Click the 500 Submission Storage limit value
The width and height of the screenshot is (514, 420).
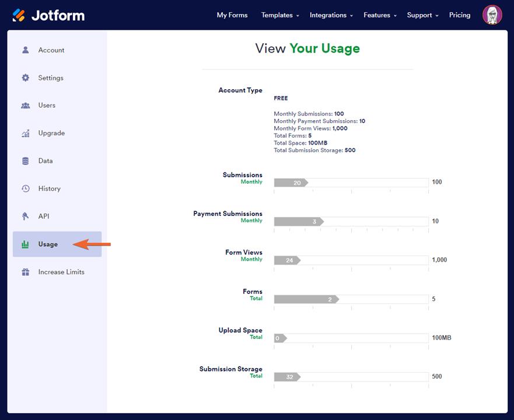[436, 376]
